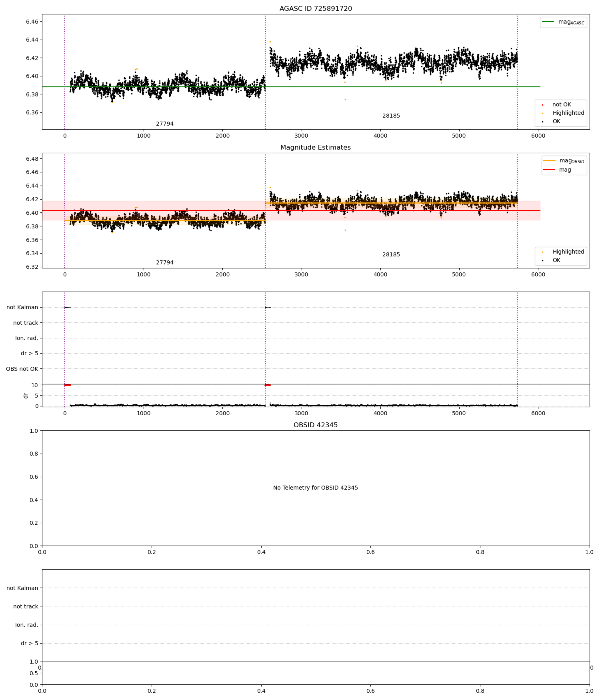The height and width of the screenshot is (700, 600).
Task: Click the 'dr > 5' label in bottom panel
Action: point(30,643)
